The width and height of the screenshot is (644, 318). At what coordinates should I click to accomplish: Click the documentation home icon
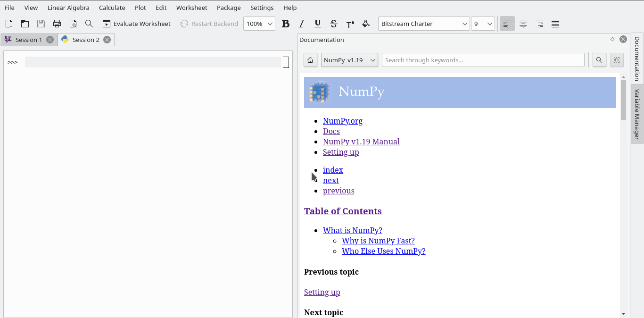pos(310,60)
